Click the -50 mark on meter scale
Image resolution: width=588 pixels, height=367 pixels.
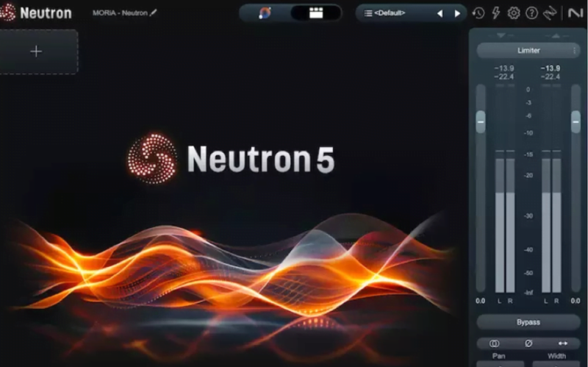[528, 273]
